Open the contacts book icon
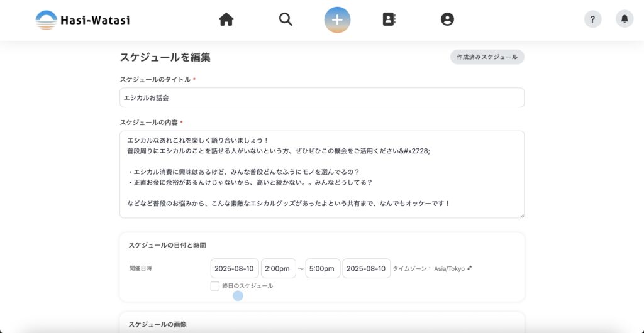Image resolution: width=644 pixels, height=333 pixels. click(x=389, y=19)
